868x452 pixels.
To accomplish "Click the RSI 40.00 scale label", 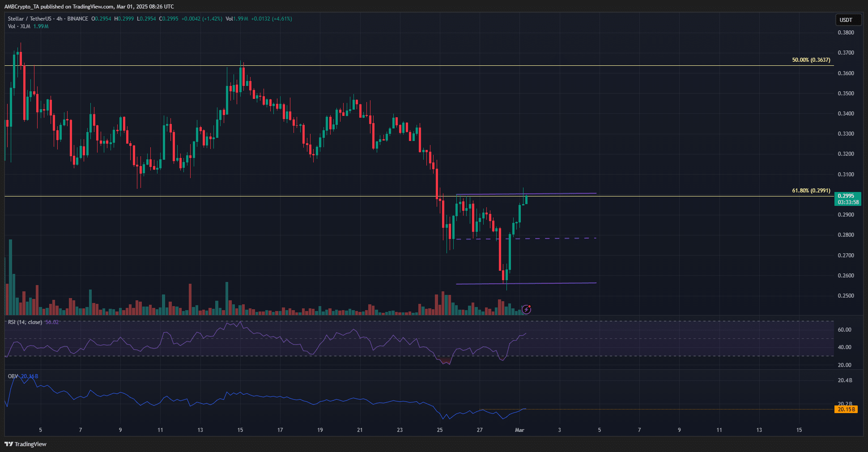I will point(845,347).
